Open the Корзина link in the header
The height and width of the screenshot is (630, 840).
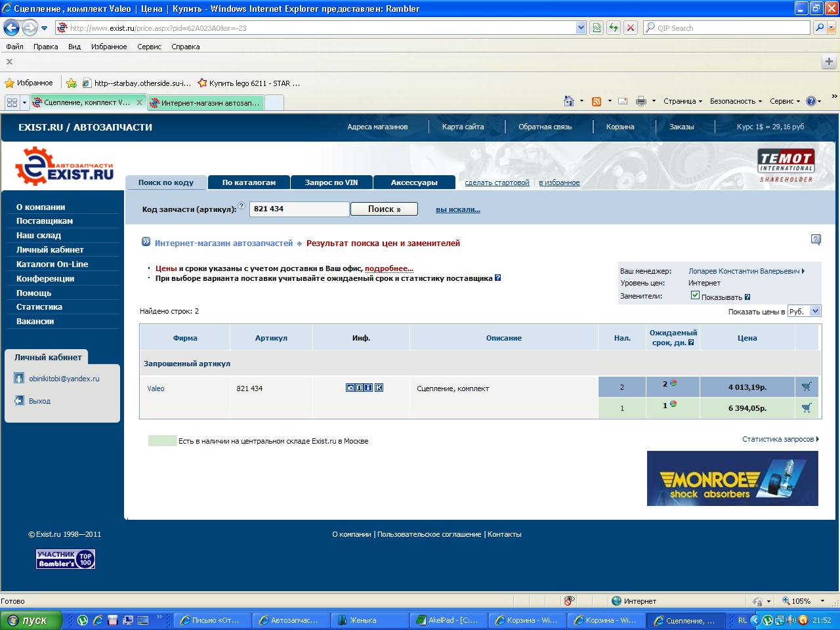[x=620, y=127]
